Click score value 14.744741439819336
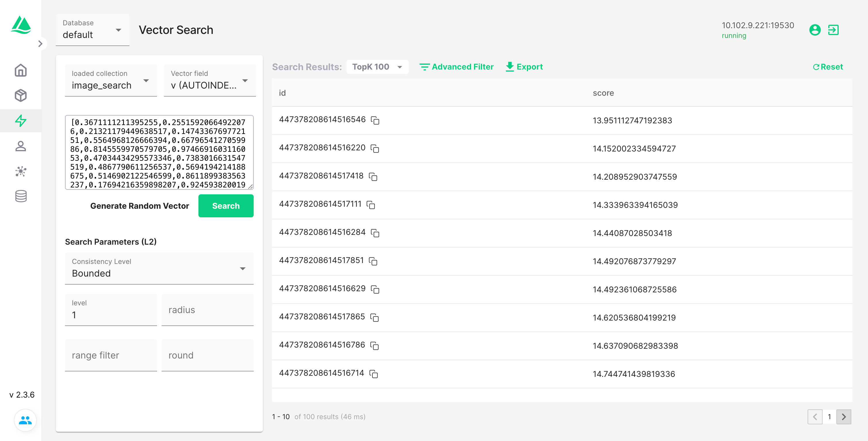868x441 pixels. pyautogui.click(x=634, y=374)
